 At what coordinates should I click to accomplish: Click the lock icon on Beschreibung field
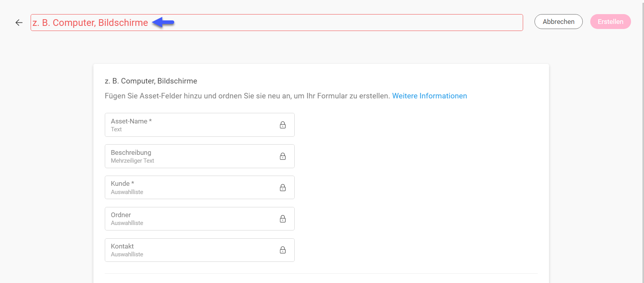(283, 156)
